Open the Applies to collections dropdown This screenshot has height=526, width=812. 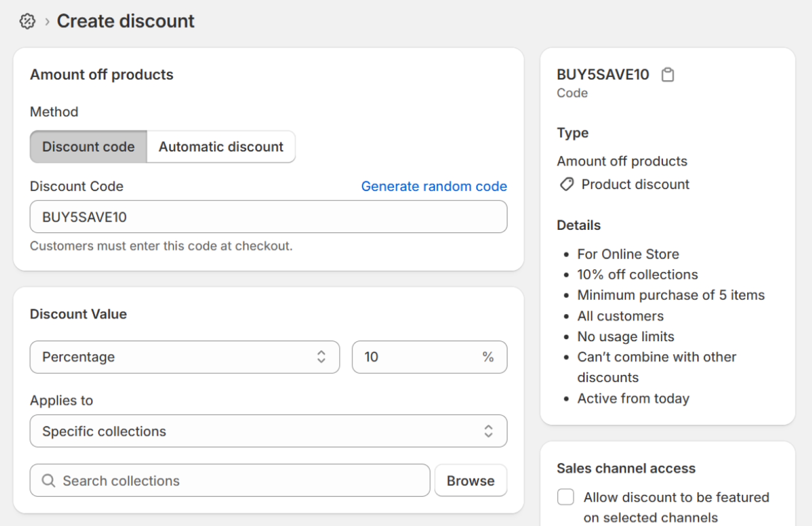(x=268, y=431)
